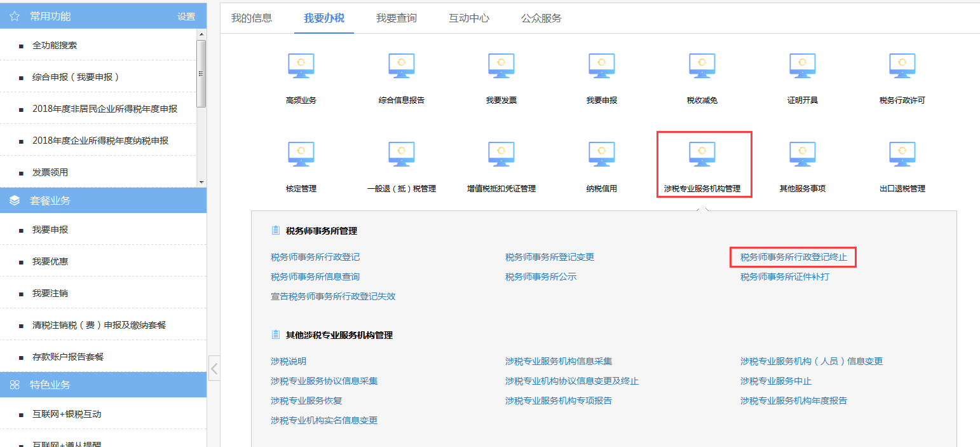Viewport: 980px width, 447px height.
Task: Switch to the 我要办税 tab
Action: (324, 18)
